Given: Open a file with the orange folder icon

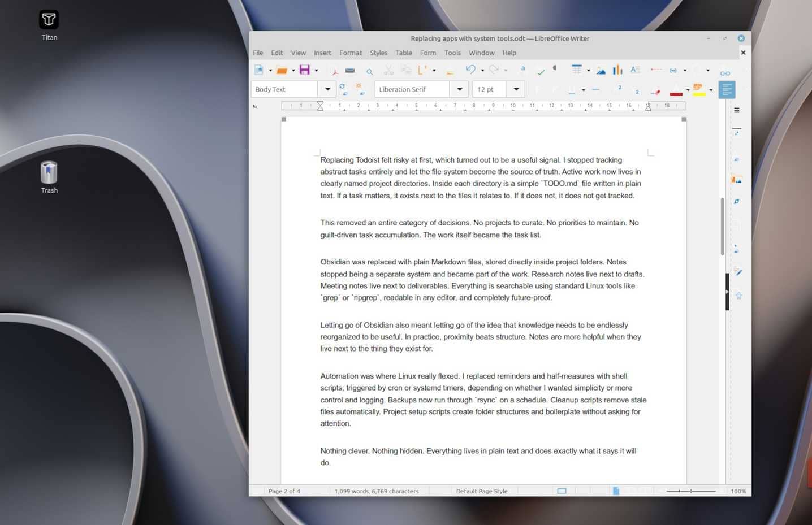Looking at the screenshot, I should tap(282, 70).
